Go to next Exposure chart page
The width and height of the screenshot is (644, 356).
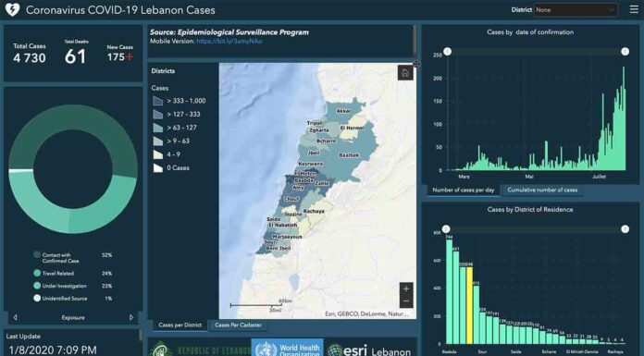pyautogui.click(x=131, y=317)
